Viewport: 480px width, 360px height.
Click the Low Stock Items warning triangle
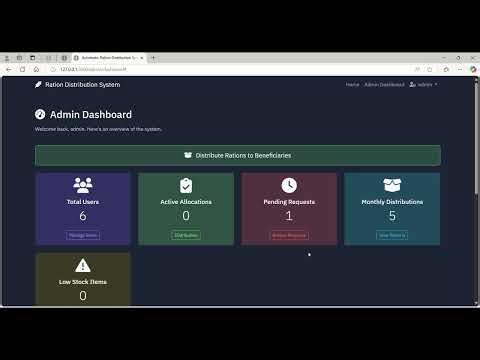tap(83, 265)
